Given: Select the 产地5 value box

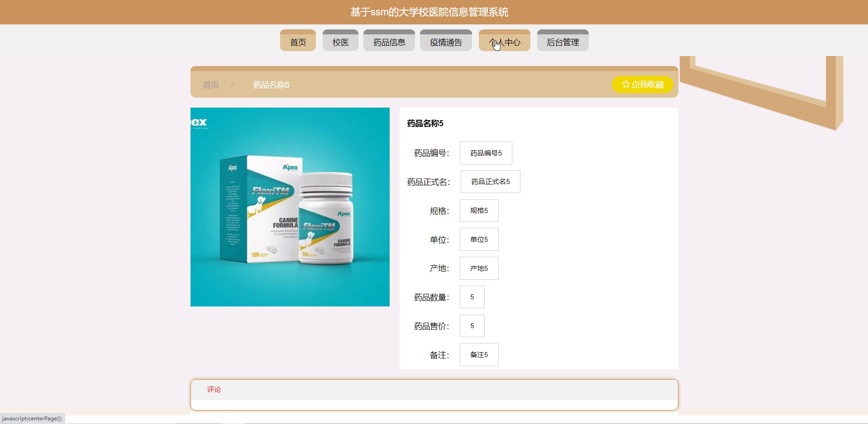Looking at the screenshot, I should (479, 269).
